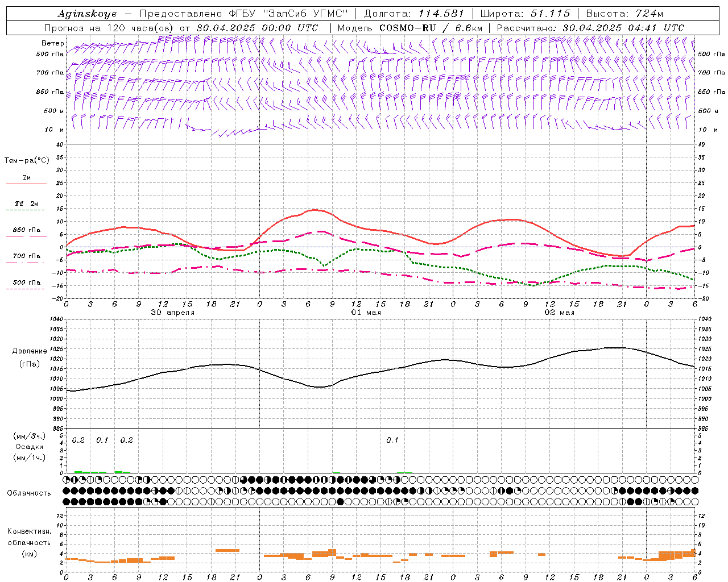Click the -20 tick on right temperature axis
728x582 pixels.
coord(704,298)
